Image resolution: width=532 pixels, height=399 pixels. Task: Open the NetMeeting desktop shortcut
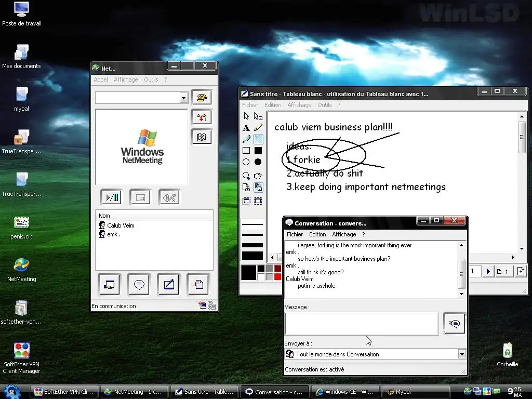click(x=21, y=270)
